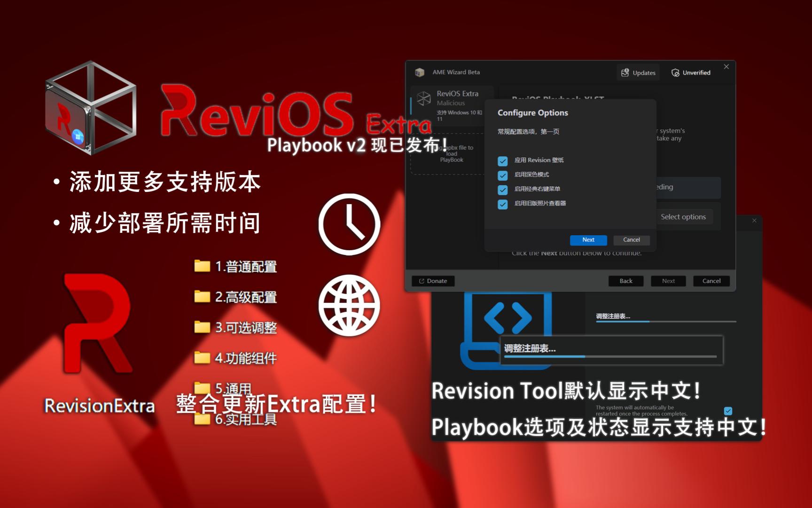Click the zoomed 调整注册表 progress bar

610,357
